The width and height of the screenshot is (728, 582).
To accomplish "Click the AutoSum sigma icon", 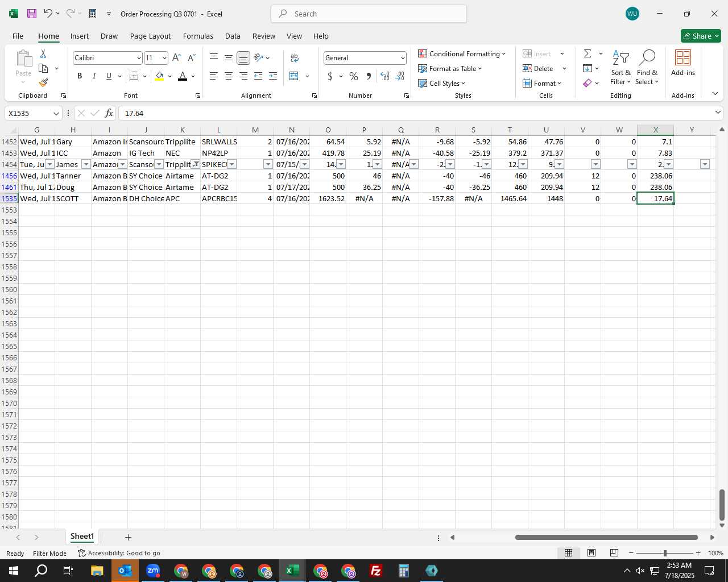I will tap(588, 53).
